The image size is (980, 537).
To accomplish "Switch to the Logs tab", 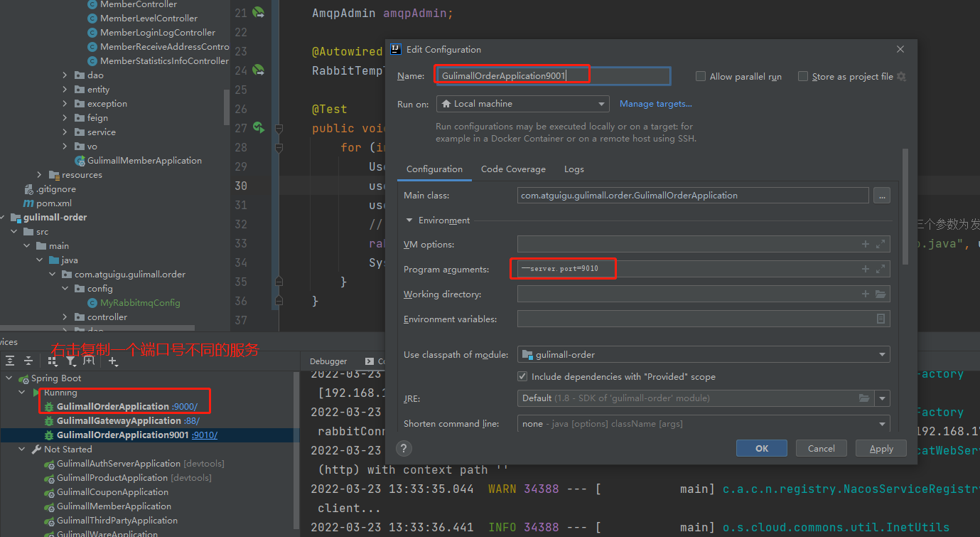I will click(574, 169).
